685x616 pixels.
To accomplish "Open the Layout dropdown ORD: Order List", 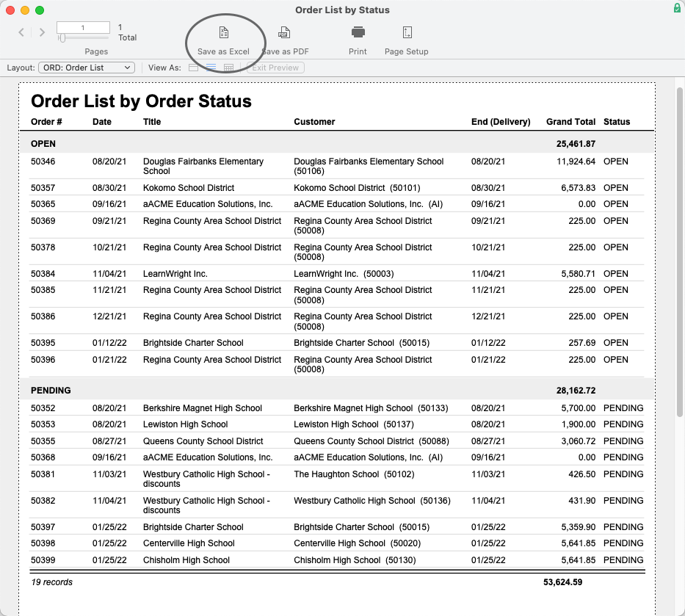I will [x=87, y=68].
